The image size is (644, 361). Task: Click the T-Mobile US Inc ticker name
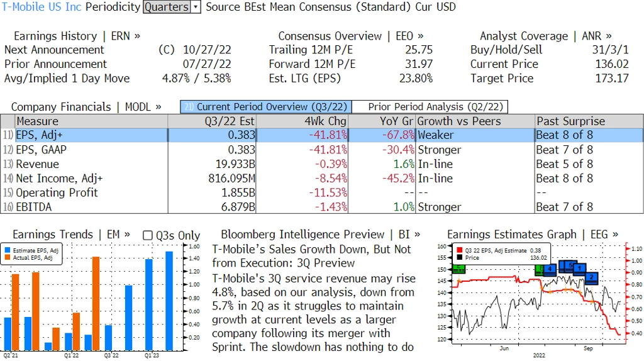coord(42,7)
